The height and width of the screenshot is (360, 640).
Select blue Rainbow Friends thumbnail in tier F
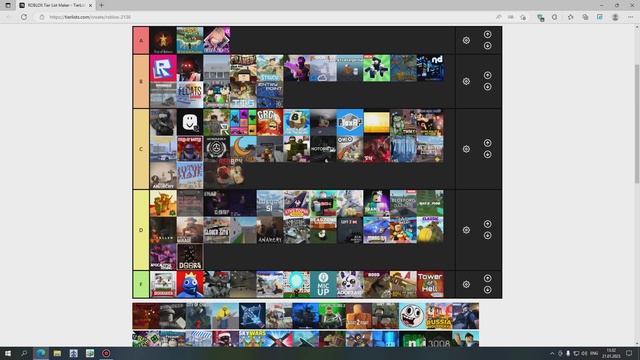pyautogui.click(x=190, y=284)
